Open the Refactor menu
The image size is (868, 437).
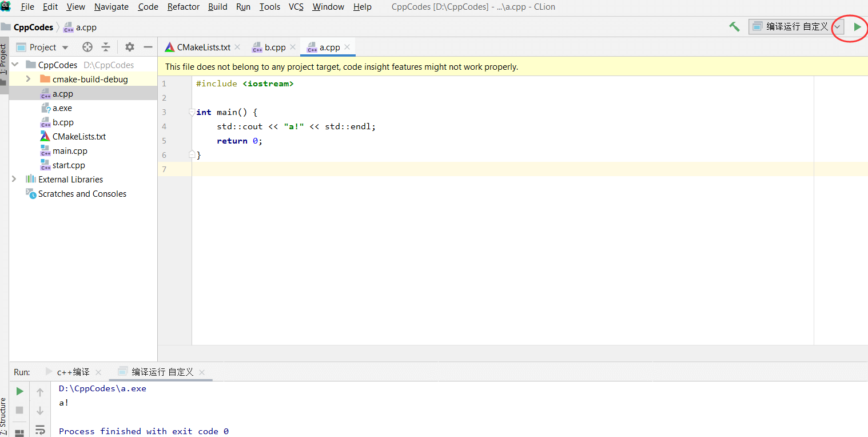point(184,7)
